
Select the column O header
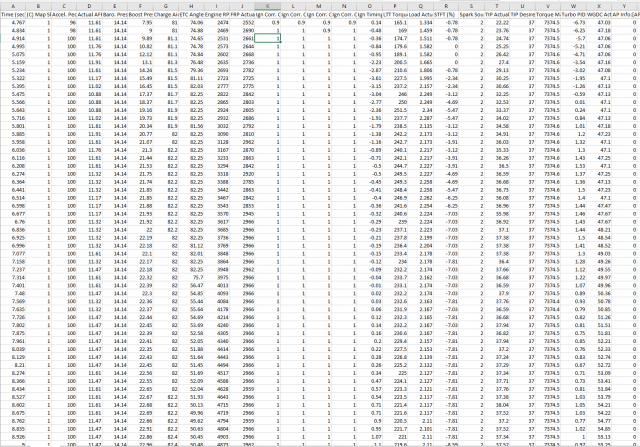point(369,6)
